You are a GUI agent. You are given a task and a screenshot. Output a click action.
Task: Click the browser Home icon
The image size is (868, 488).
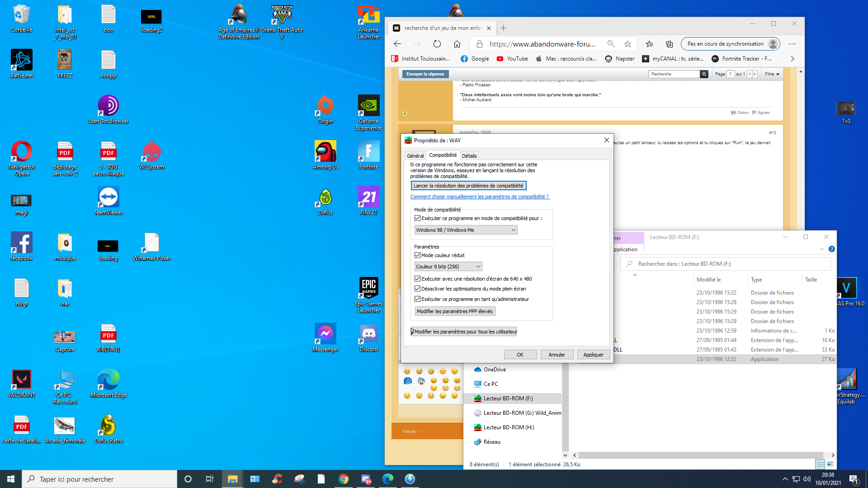coord(457,44)
